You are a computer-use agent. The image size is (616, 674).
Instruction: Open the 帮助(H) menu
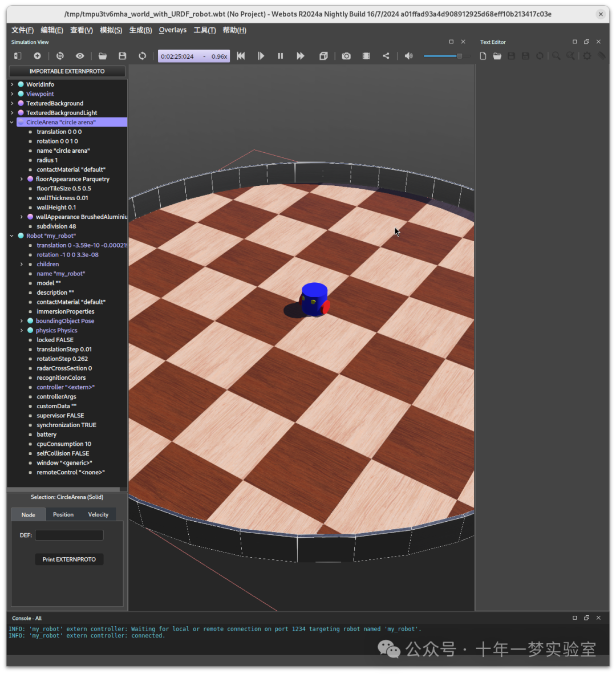[234, 30]
